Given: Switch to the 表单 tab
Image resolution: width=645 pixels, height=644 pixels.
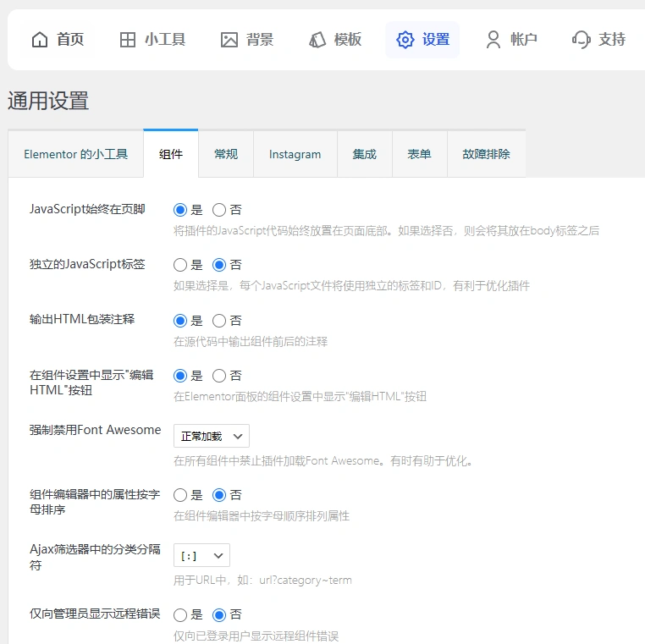Looking at the screenshot, I should click(x=420, y=154).
